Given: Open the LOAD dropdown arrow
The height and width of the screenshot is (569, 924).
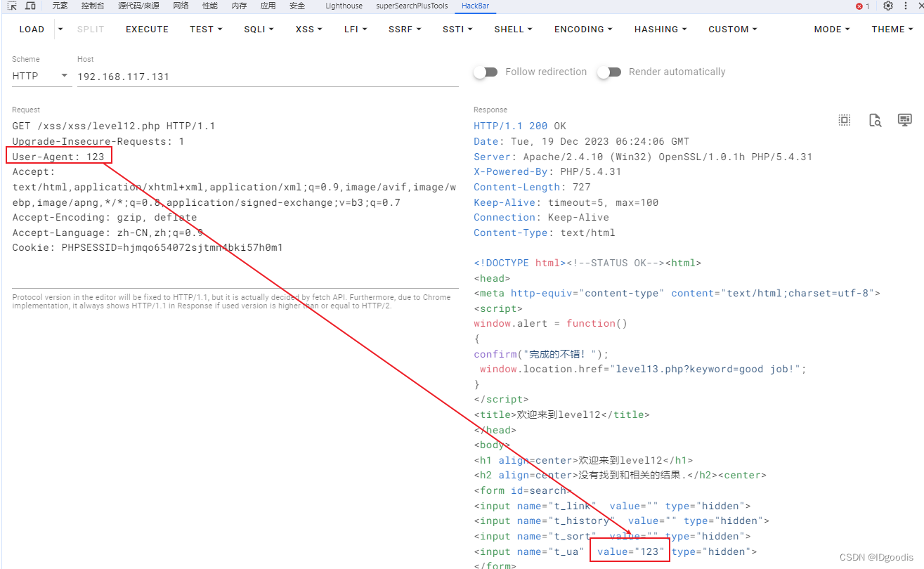Looking at the screenshot, I should pyautogui.click(x=60, y=30).
